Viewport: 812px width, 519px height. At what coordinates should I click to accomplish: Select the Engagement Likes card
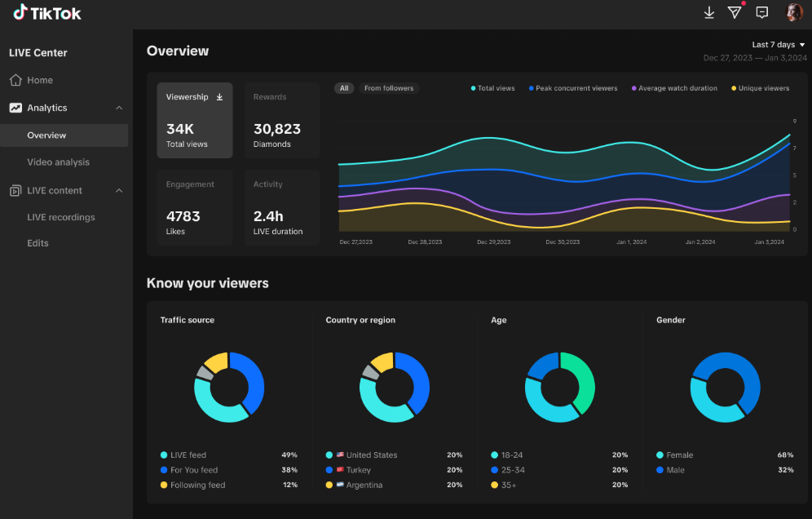click(195, 207)
